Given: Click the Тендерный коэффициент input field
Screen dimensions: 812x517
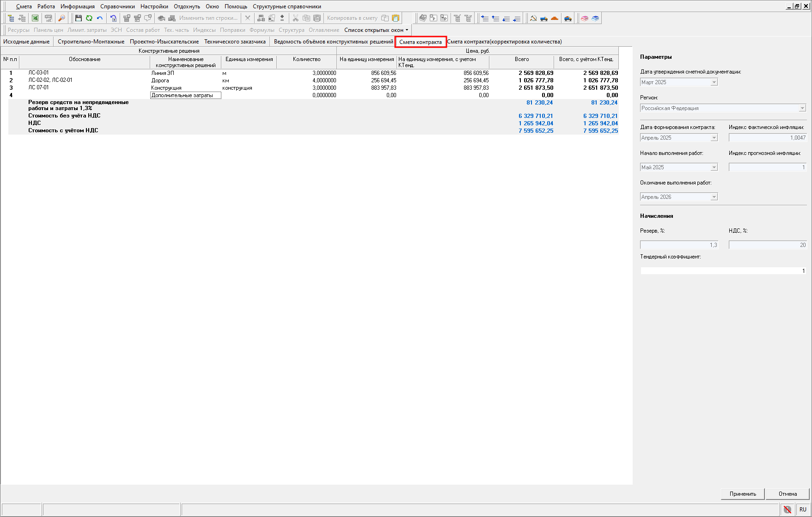Looking at the screenshot, I should [723, 271].
